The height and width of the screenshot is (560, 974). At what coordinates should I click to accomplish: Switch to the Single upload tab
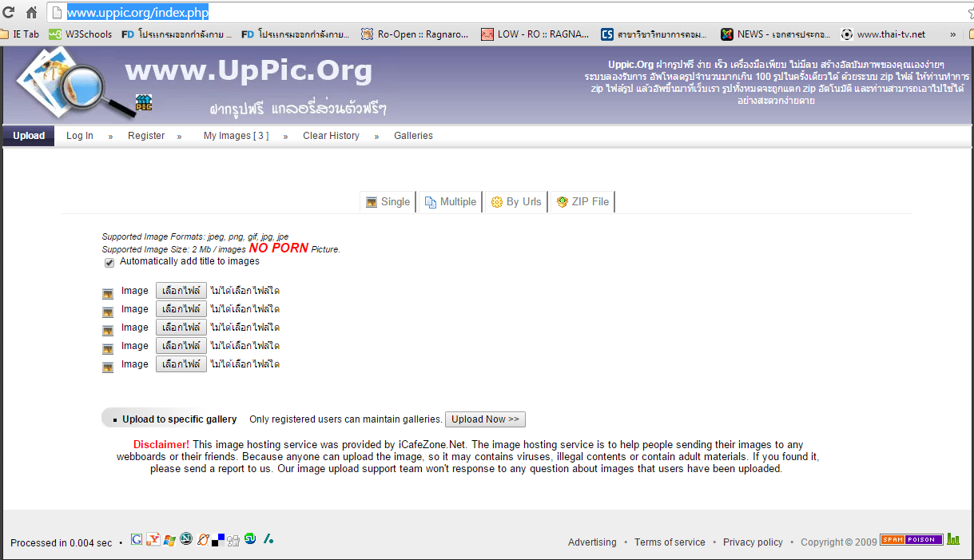(388, 202)
